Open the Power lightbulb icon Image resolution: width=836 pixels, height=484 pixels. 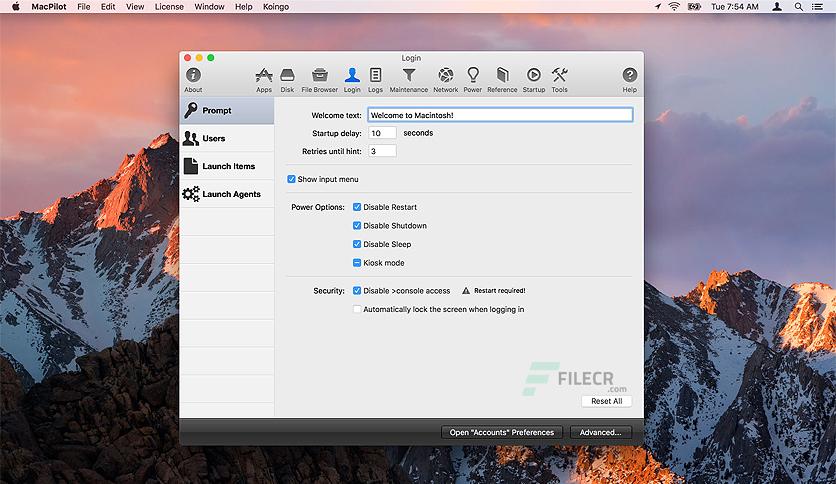tap(472, 80)
